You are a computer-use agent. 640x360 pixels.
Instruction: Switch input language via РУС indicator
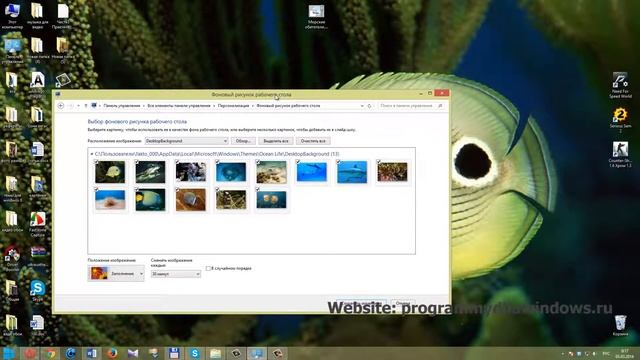[607, 353]
